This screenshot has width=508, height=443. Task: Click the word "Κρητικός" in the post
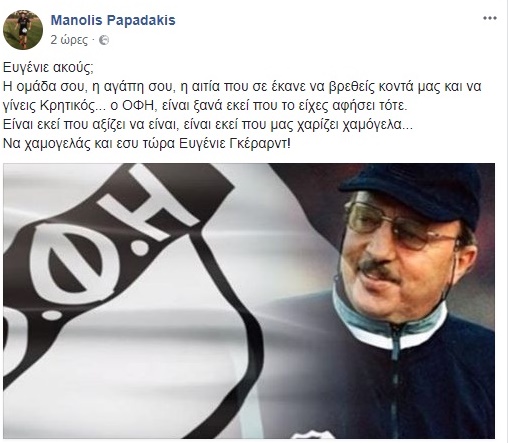pyautogui.click(x=67, y=106)
